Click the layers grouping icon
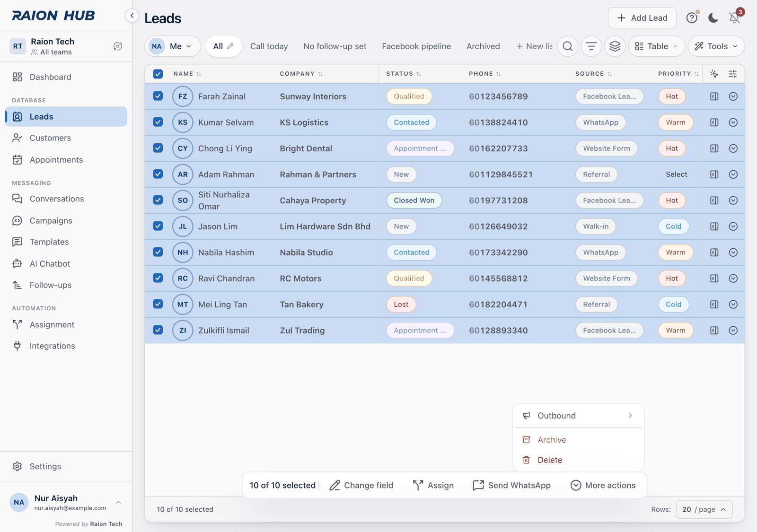The height and width of the screenshot is (532, 757). coord(615,46)
